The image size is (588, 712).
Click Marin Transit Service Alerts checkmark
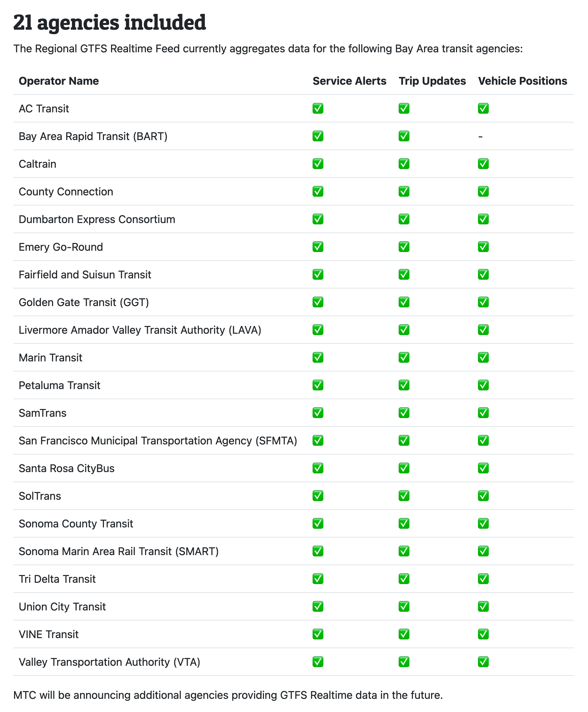[x=318, y=358]
